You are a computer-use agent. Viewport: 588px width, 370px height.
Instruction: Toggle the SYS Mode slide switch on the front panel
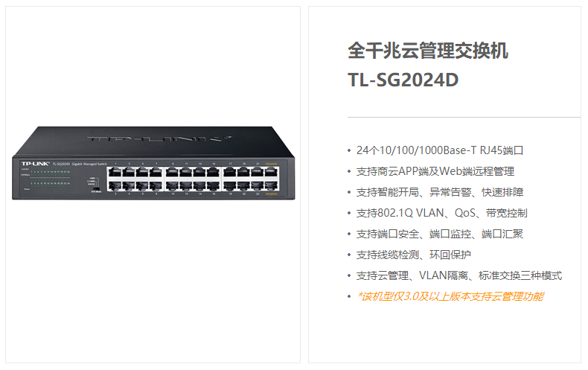(x=96, y=188)
